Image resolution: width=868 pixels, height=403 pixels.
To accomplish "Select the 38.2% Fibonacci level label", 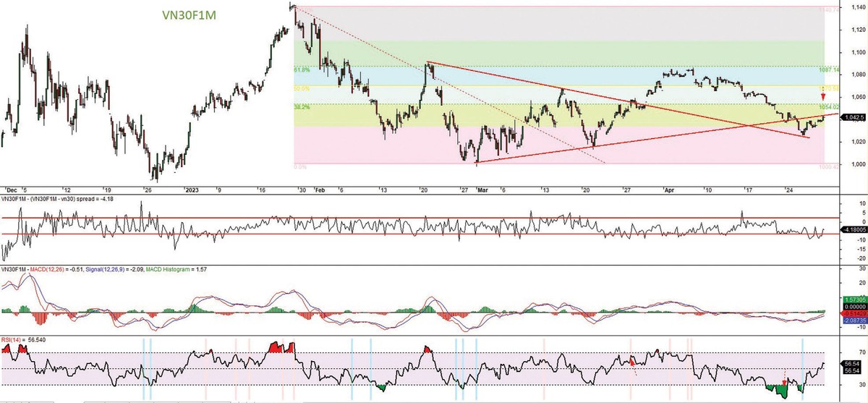I will pos(302,106).
